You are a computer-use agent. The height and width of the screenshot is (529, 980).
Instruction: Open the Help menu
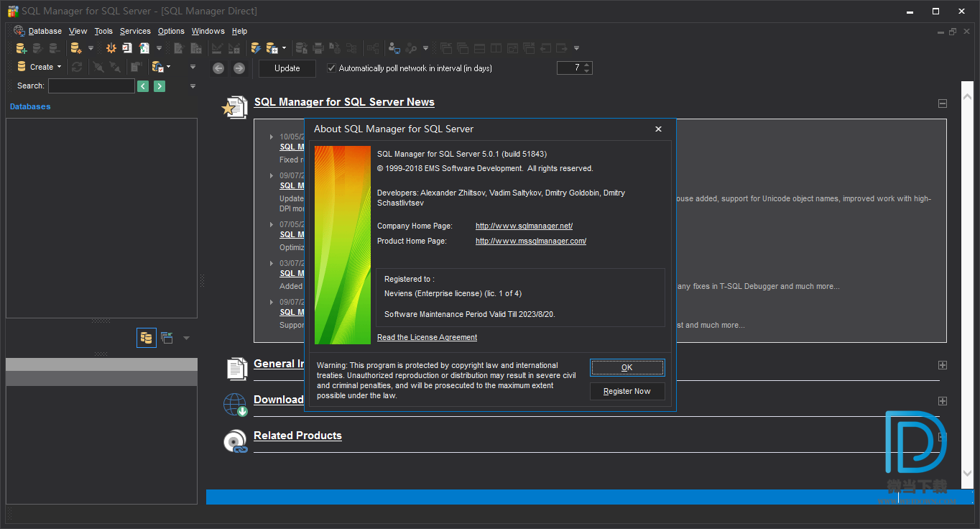click(x=239, y=31)
